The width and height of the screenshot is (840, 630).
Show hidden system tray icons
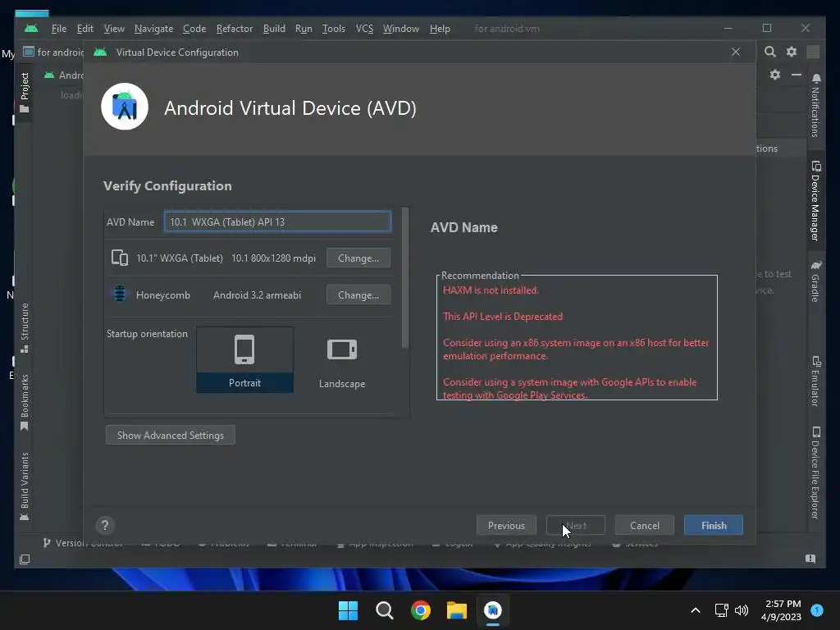click(x=696, y=610)
